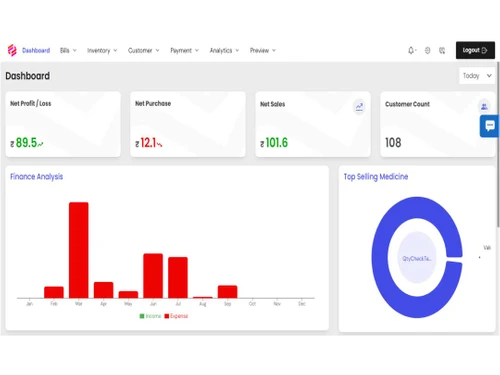Open the blue chat widget

pyautogui.click(x=490, y=126)
